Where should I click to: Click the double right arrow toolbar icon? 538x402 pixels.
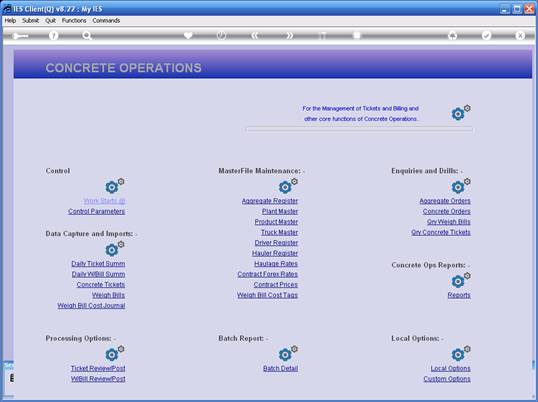290,35
